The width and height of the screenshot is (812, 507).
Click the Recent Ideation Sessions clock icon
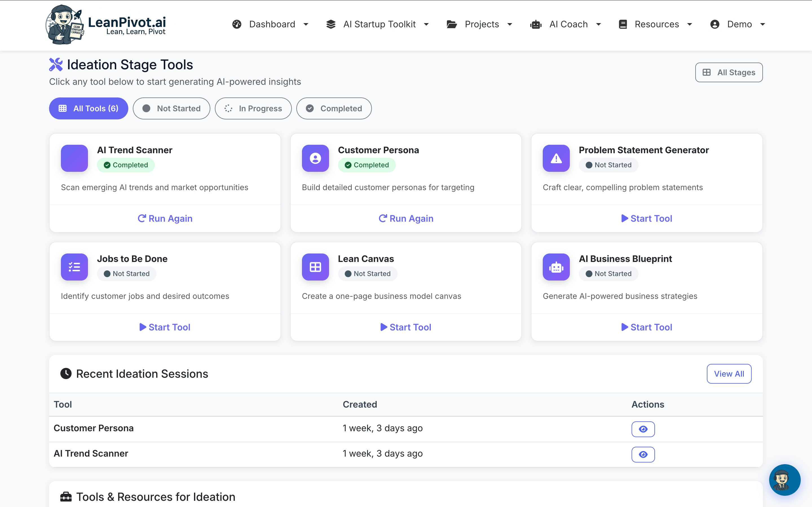pyautogui.click(x=66, y=373)
